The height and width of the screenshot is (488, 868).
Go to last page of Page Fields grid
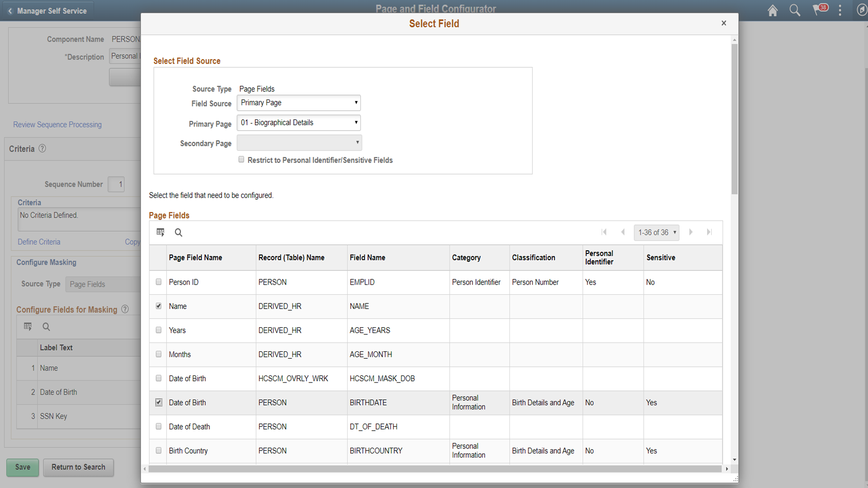point(709,232)
